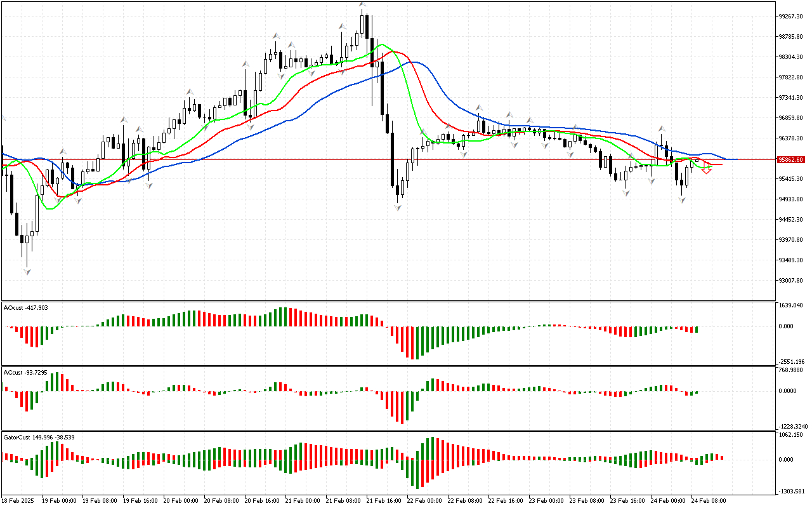812x508 pixels.
Task: Click the 20 Feb 08:00 time label
Action: 221,501
